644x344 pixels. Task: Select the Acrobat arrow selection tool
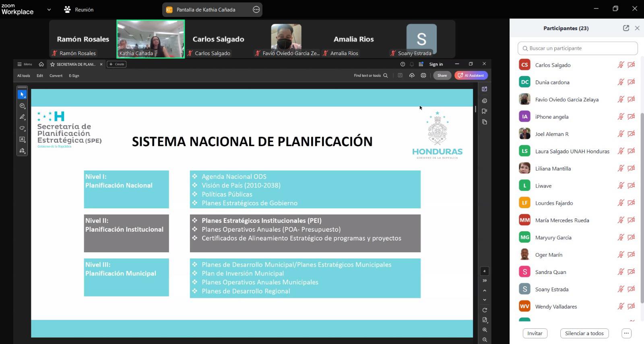coord(22,95)
